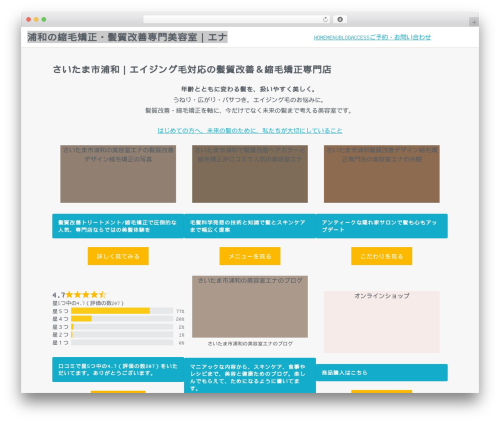
Task: Click the 星4つ rating bar
Action: 122,319
